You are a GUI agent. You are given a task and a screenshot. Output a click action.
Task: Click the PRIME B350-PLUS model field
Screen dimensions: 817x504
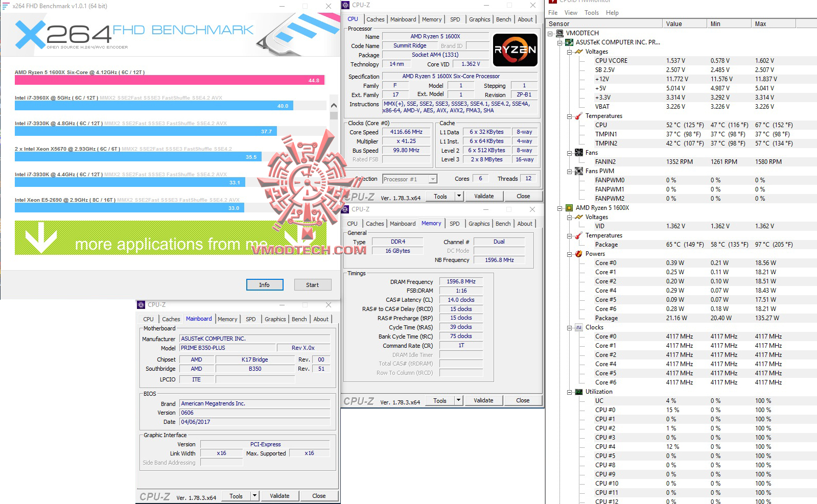point(227,348)
